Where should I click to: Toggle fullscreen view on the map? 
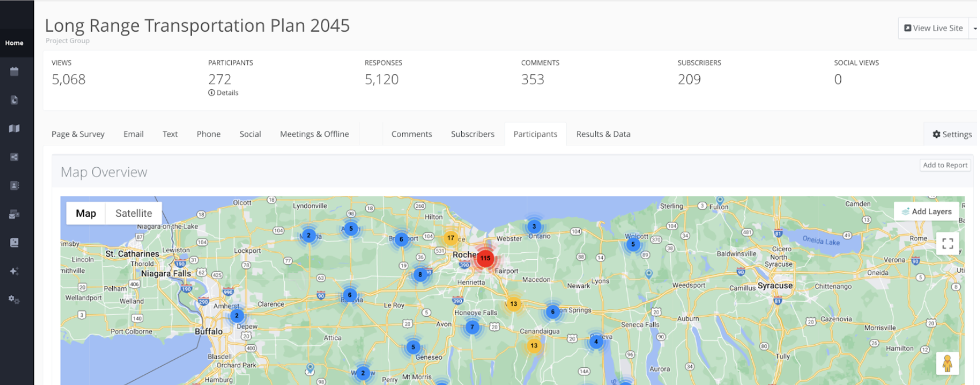947,244
